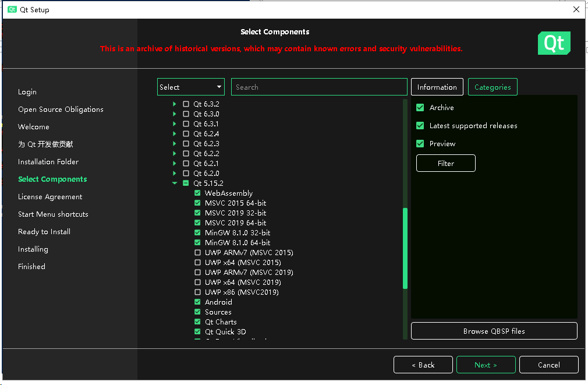Image resolution: width=588 pixels, height=385 pixels.
Task: Expand the Qt 6.3.0 tree node
Action: pyautogui.click(x=175, y=114)
